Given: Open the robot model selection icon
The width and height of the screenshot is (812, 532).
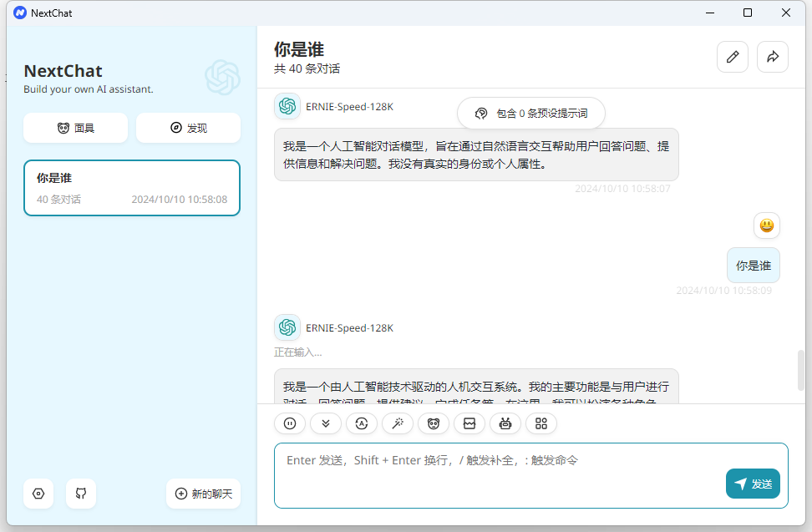Looking at the screenshot, I should coord(505,423).
